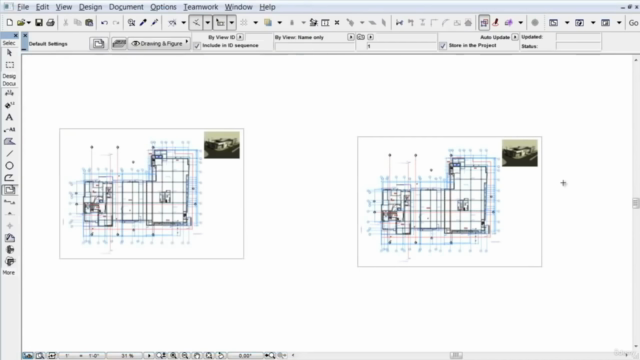Toggle the snap guides button in toolbar

point(220,23)
